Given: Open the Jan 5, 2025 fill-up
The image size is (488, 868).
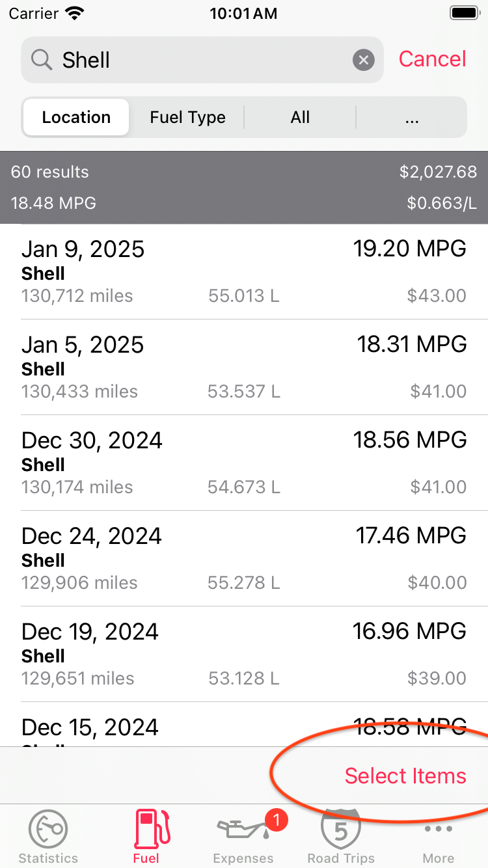Looking at the screenshot, I should [x=244, y=368].
